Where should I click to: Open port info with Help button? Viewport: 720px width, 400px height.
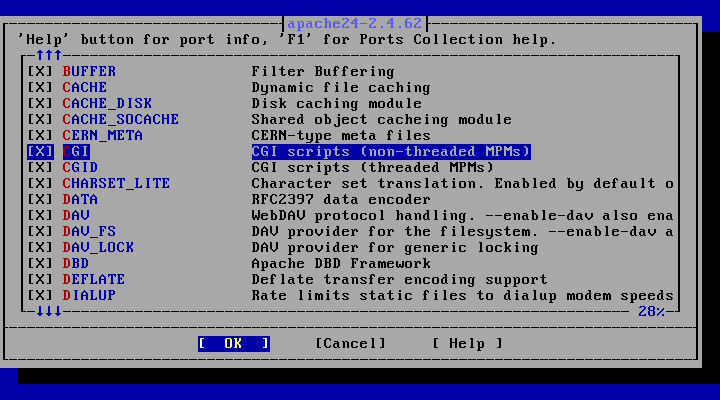(x=467, y=344)
